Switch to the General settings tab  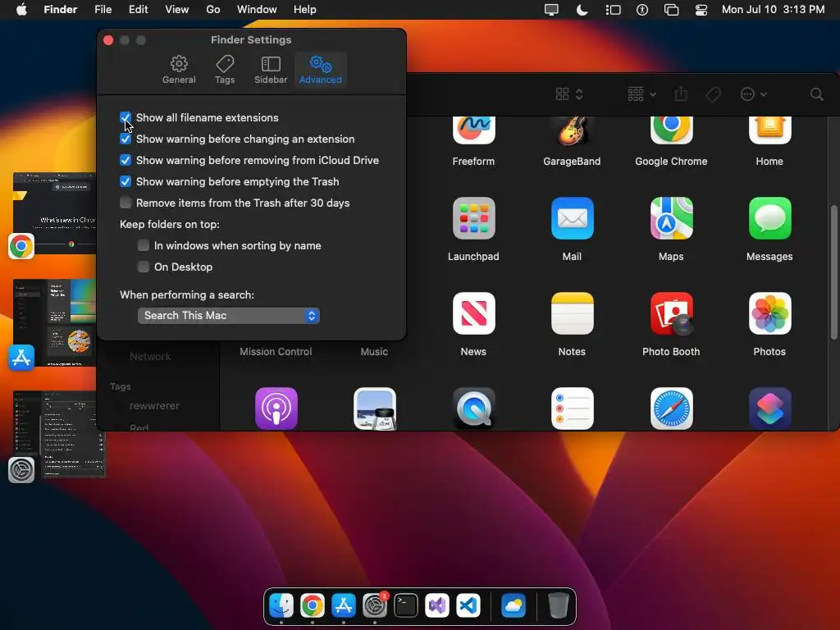pos(179,70)
